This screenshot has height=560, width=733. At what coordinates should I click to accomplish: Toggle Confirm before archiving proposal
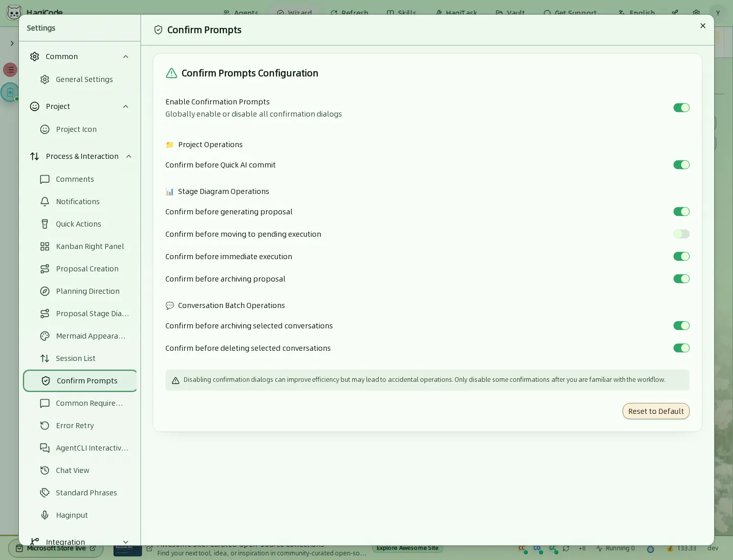[681, 278]
